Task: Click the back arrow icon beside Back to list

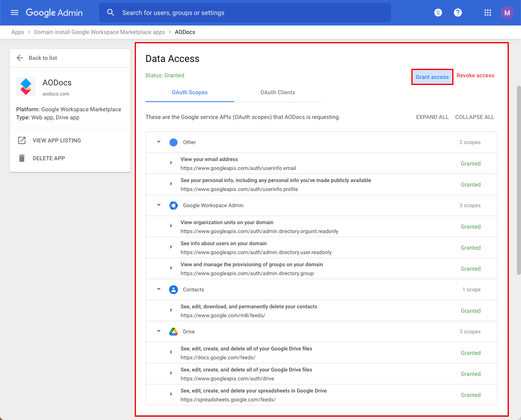Action: [x=20, y=58]
